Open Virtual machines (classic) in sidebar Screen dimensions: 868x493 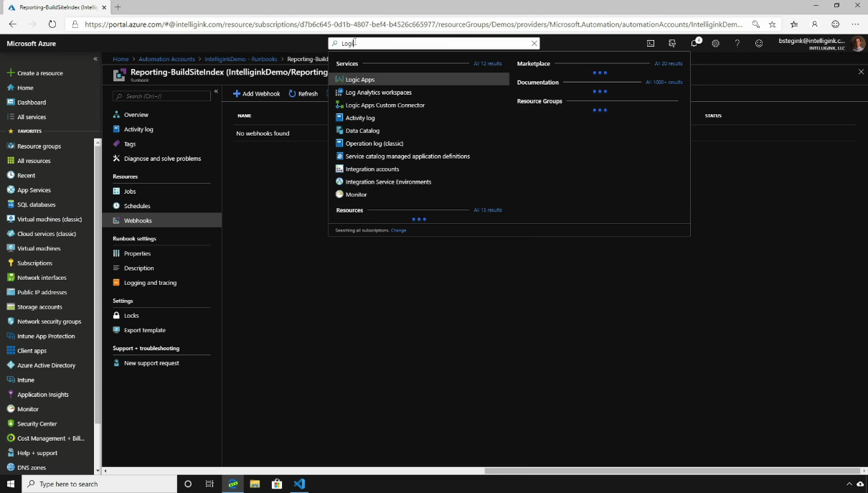click(x=49, y=219)
